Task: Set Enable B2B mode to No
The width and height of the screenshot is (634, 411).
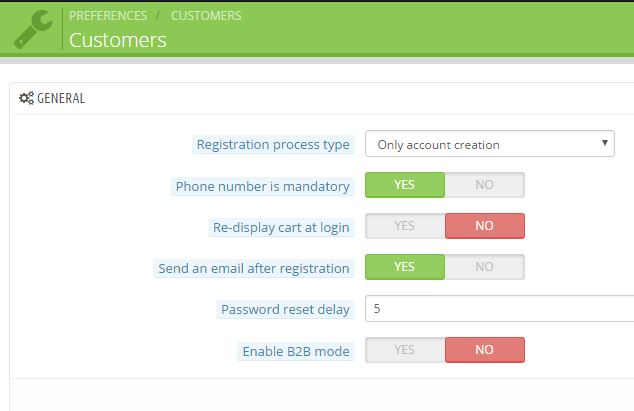Action: tap(484, 350)
